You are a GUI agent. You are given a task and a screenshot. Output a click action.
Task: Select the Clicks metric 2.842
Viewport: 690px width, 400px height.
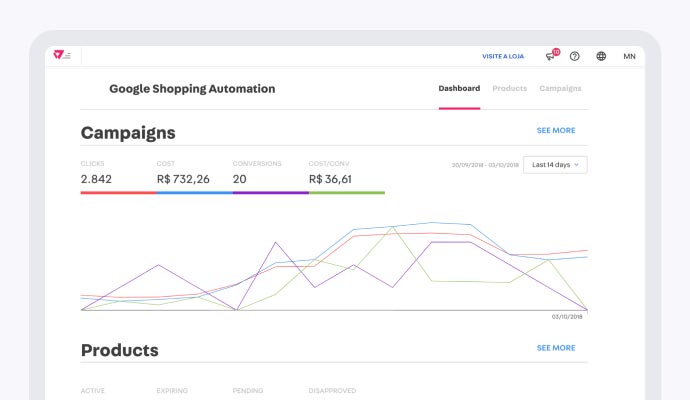click(x=96, y=179)
